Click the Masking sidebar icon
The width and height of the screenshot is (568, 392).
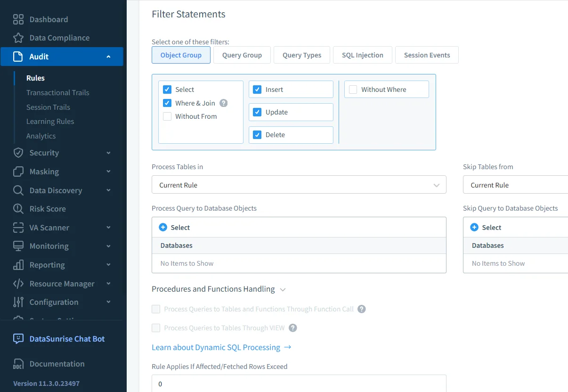pos(17,171)
